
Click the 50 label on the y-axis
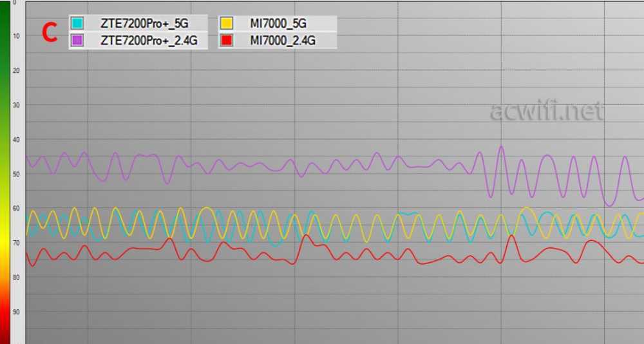[16, 174]
